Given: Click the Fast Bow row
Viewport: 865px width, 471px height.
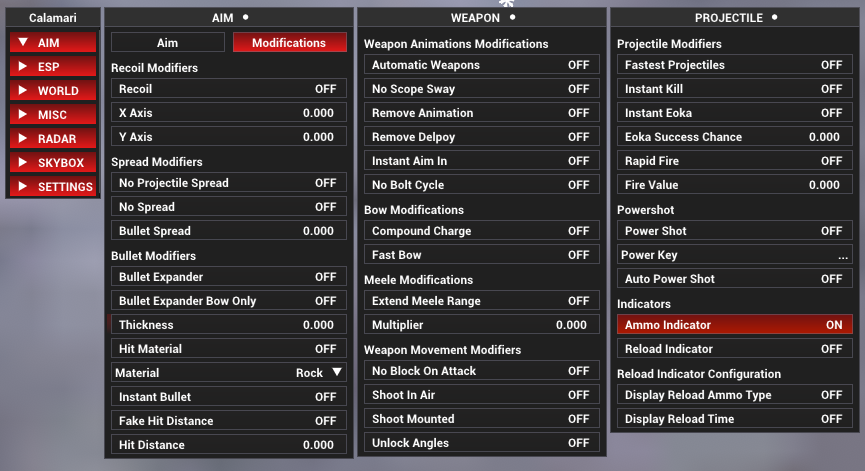Looking at the screenshot, I should click(481, 255).
